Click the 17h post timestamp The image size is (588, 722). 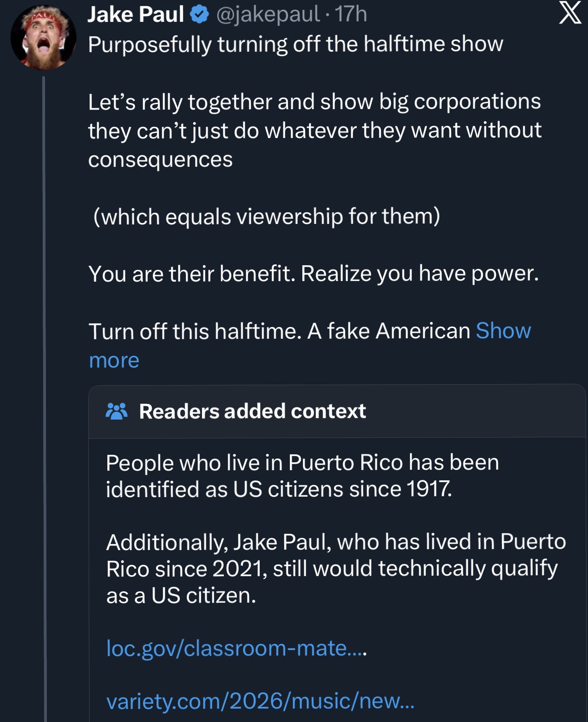coord(351,14)
